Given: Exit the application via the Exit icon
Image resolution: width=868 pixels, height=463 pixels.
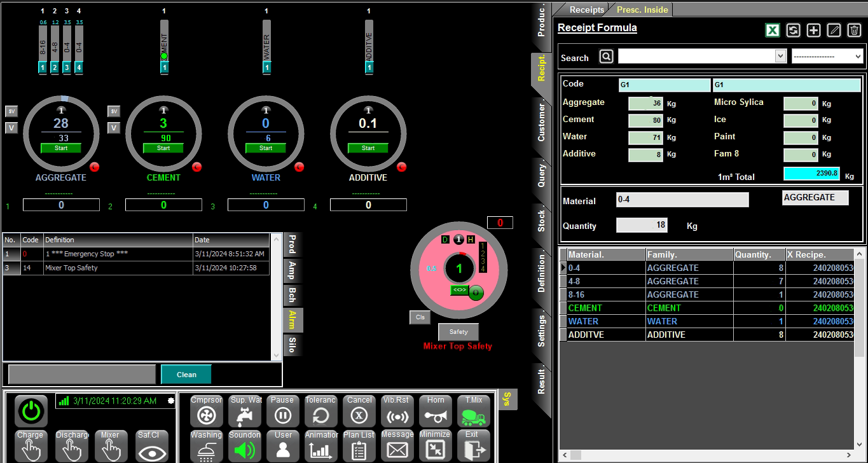Looking at the screenshot, I should [x=474, y=446].
